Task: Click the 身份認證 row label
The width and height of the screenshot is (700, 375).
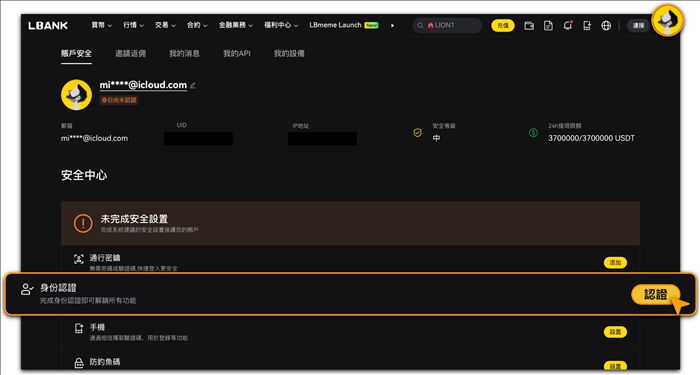Action: (58, 288)
